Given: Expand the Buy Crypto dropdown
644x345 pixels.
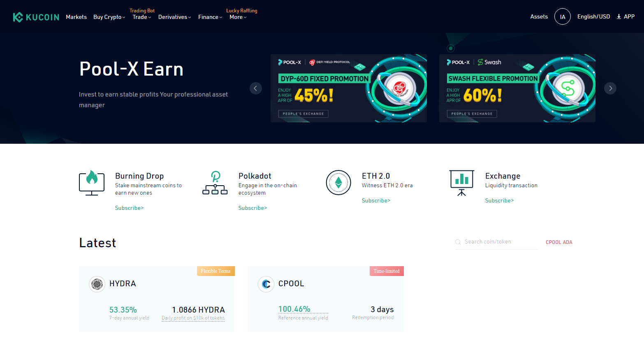Looking at the screenshot, I should point(109,17).
